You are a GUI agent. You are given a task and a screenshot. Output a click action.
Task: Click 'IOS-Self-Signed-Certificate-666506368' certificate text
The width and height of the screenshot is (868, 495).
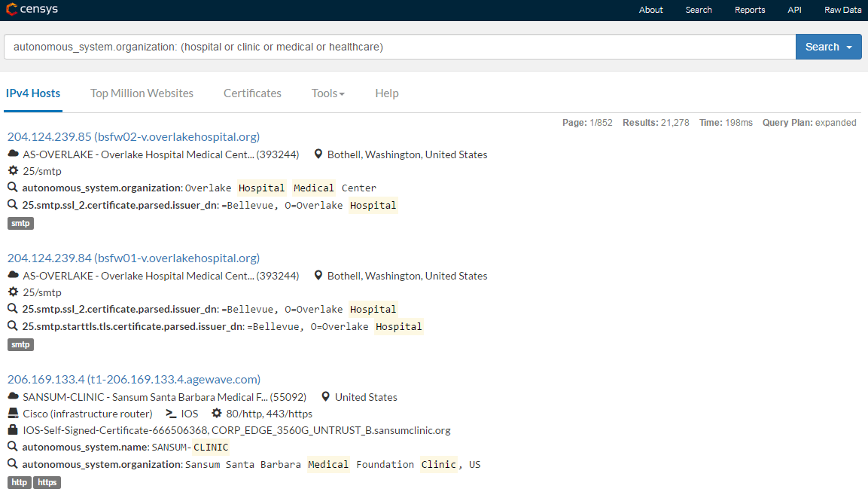tap(116, 430)
